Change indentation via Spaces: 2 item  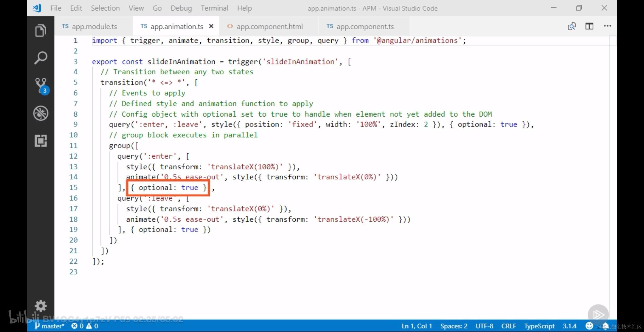[454, 326]
